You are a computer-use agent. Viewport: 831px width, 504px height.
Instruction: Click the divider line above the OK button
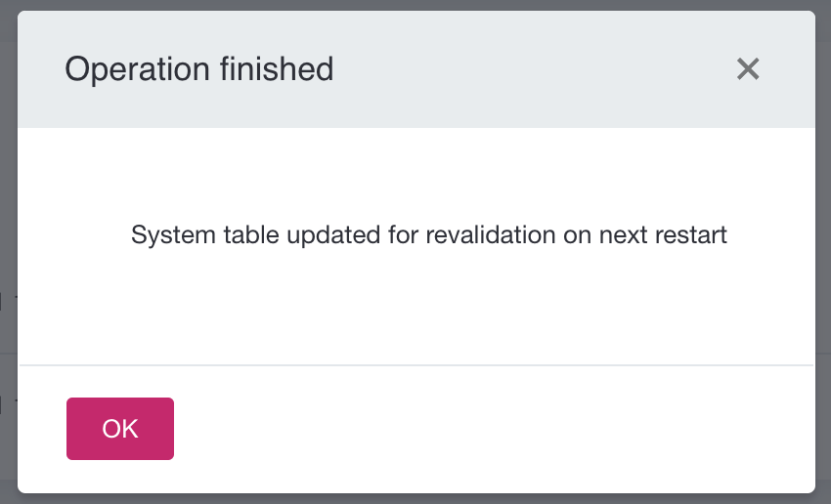pos(415,365)
